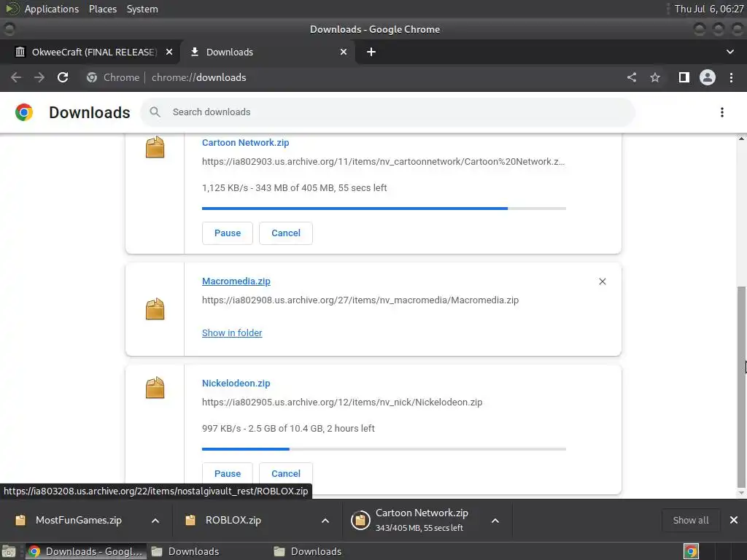Click the Nickelodeon.zip file name link
The height and width of the screenshot is (560, 747).
point(236,384)
